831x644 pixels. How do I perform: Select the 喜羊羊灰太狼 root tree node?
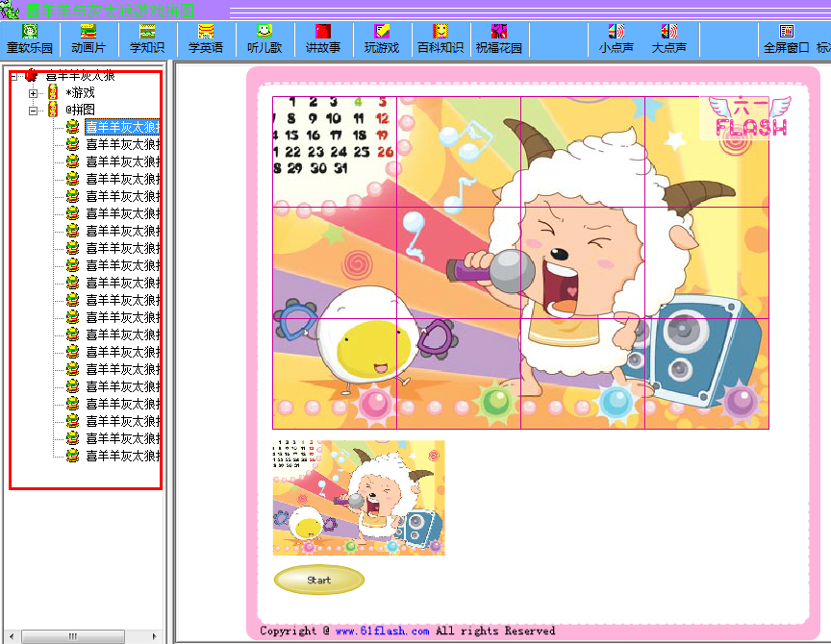[81, 76]
